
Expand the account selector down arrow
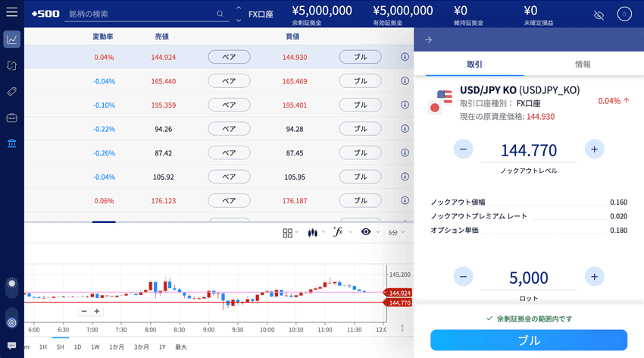(x=239, y=20)
